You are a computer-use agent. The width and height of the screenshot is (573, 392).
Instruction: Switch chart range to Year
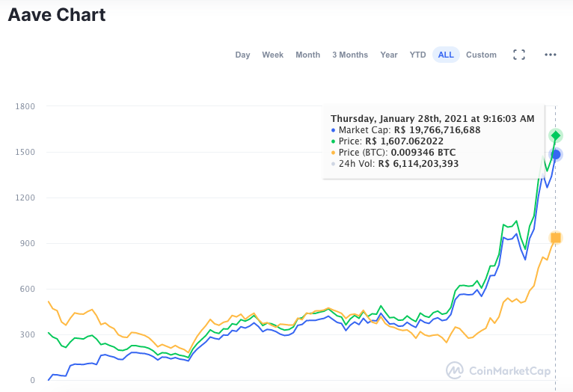389,55
